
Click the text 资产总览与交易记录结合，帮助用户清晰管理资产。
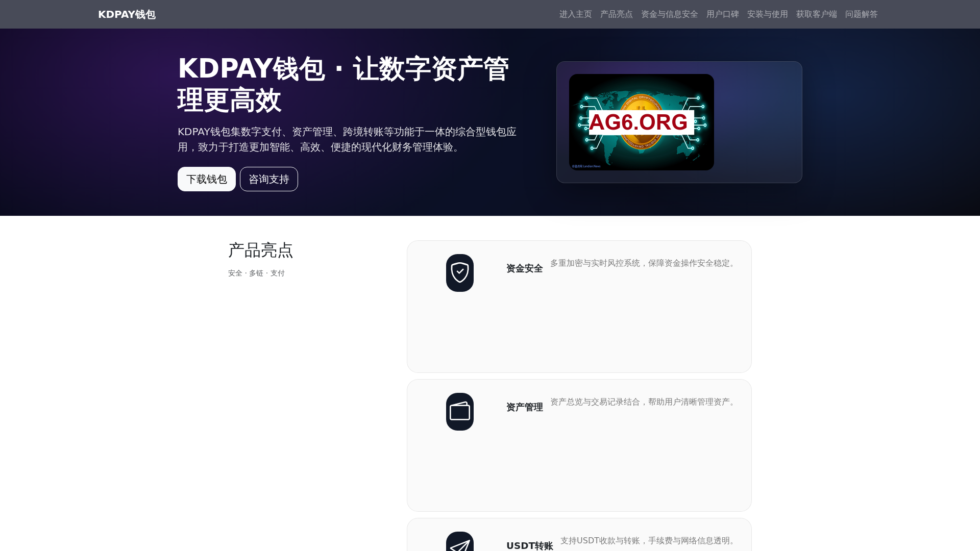(x=644, y=402)
